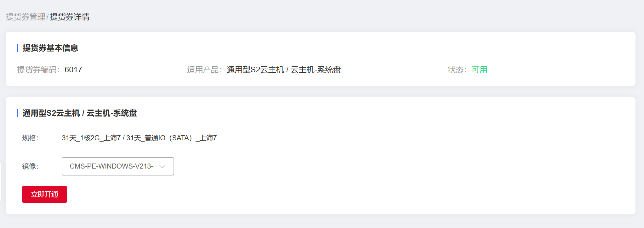Click blue bar marker beside 通用型S2云主机 heading

[x=18, y=113]
